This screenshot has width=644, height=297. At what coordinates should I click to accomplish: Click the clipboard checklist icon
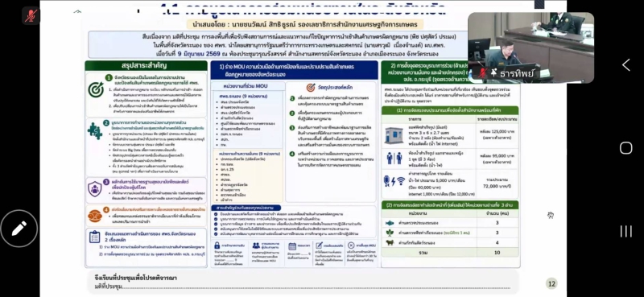tap(94, 237)
